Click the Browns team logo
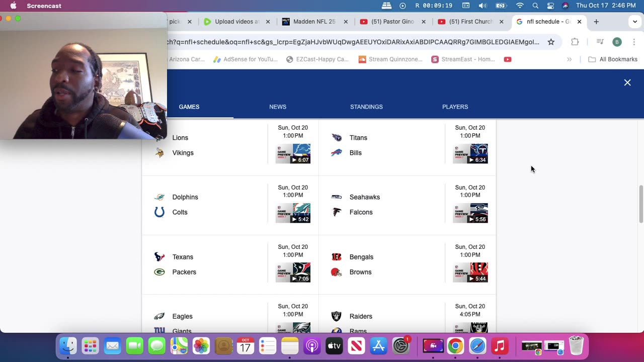 (337, 272)
